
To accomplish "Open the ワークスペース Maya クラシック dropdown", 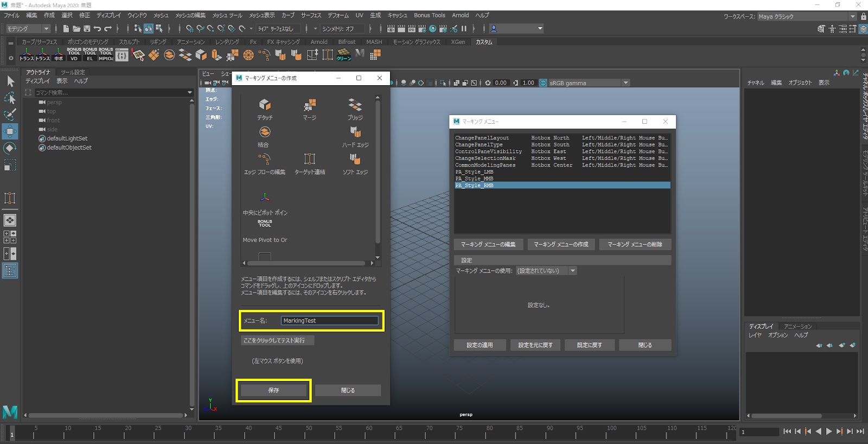I will 807,16.
